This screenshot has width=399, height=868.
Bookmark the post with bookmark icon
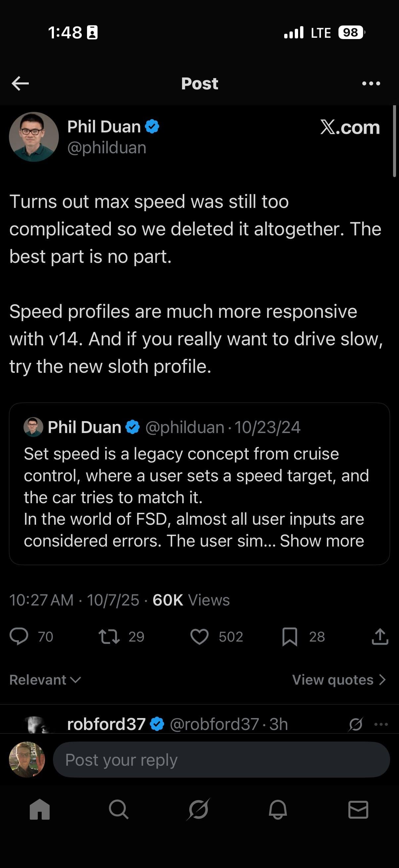289,637
